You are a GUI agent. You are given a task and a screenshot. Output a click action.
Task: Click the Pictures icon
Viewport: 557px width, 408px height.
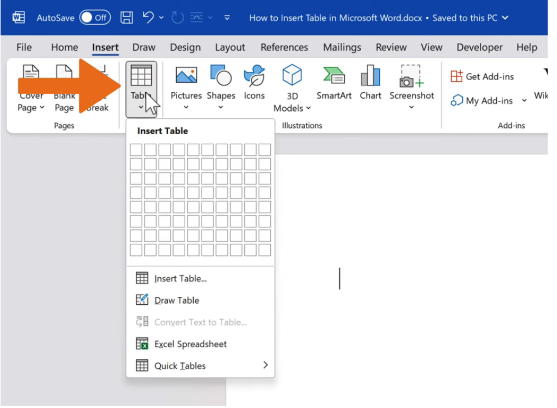pyautogui.click(x=186, y=75)
